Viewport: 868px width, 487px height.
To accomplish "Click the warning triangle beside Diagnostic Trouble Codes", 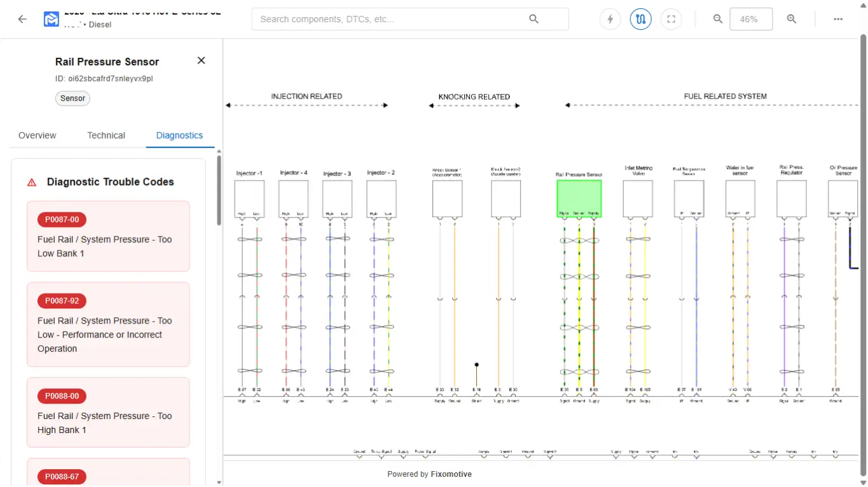I will point(31,181).
